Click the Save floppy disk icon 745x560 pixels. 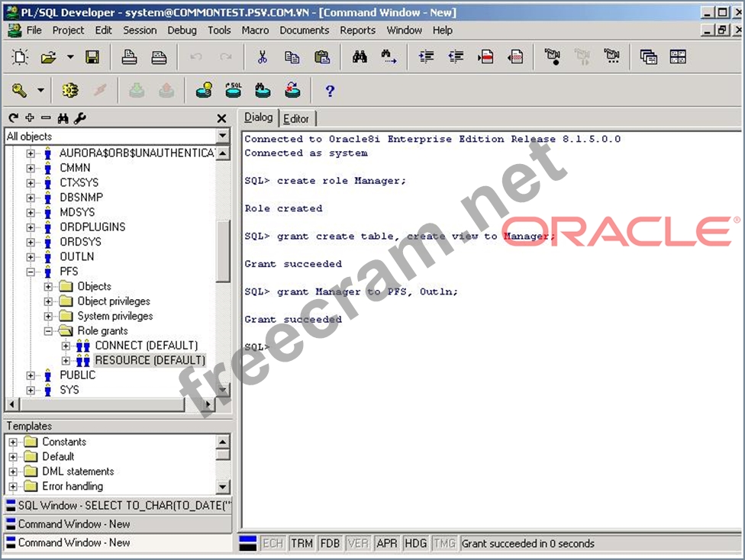92,57
